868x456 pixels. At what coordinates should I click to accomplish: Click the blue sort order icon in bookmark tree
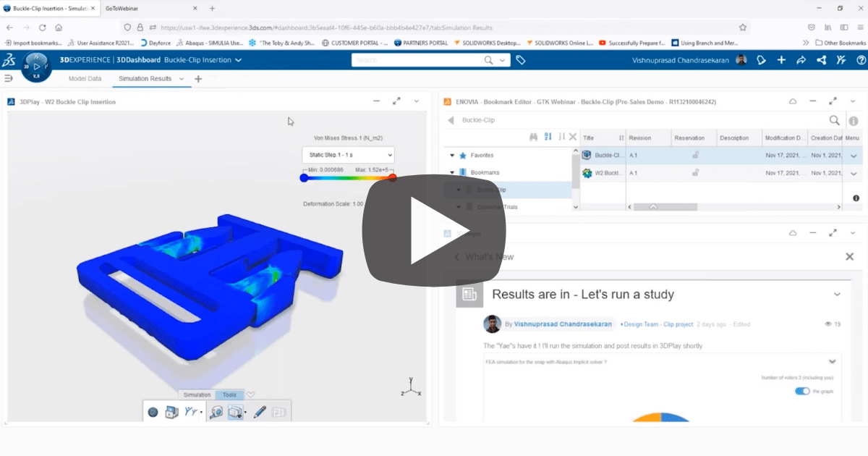pos(548,137)
